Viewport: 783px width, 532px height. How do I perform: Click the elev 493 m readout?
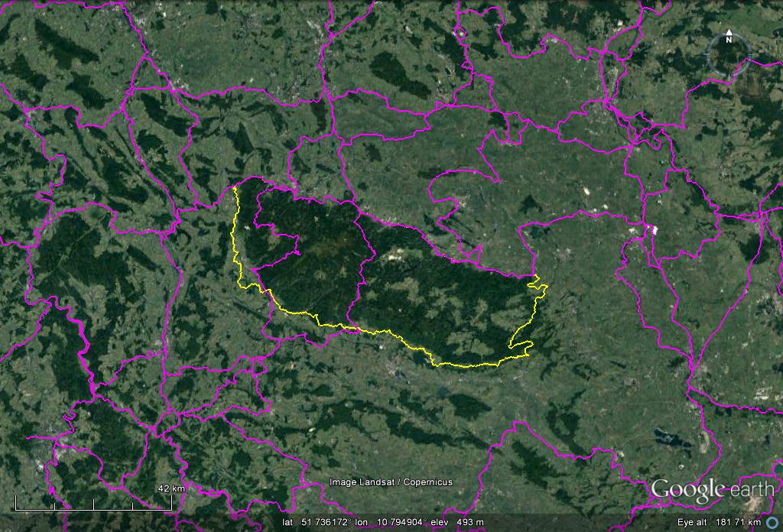click(x=459, y=522)
